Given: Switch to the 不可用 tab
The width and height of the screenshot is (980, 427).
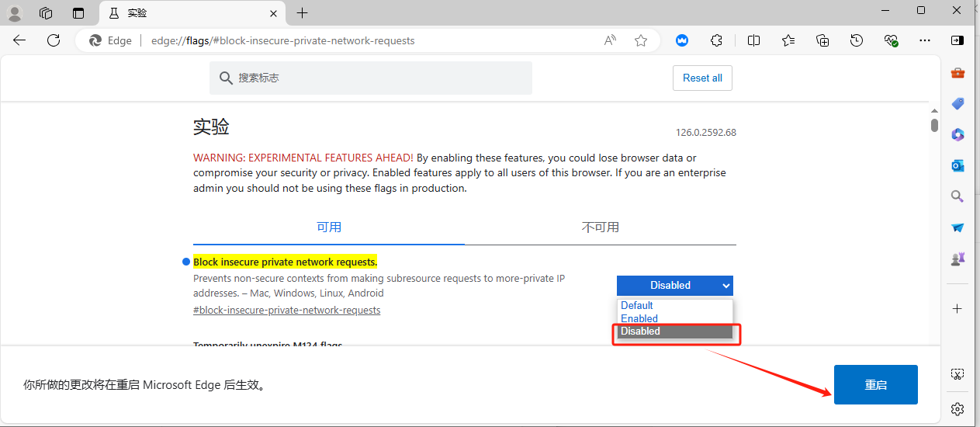Looking at the screenshot, I should click(600, 227).
